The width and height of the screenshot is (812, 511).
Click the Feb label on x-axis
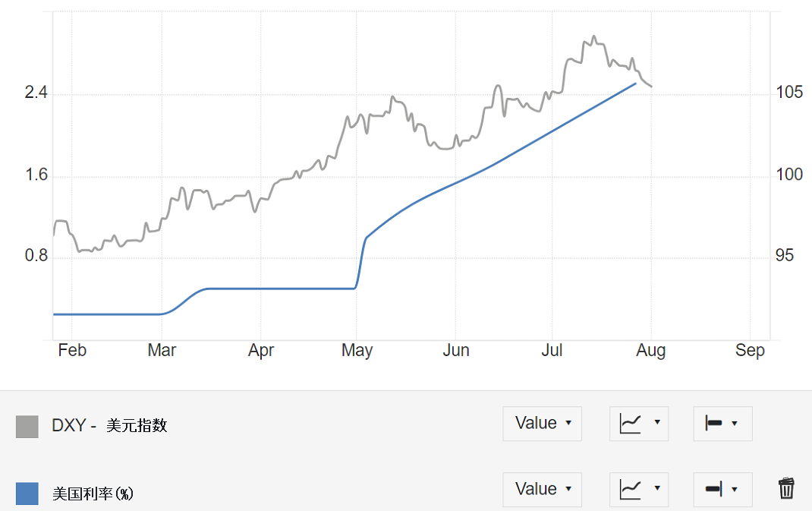coord(72,350)
